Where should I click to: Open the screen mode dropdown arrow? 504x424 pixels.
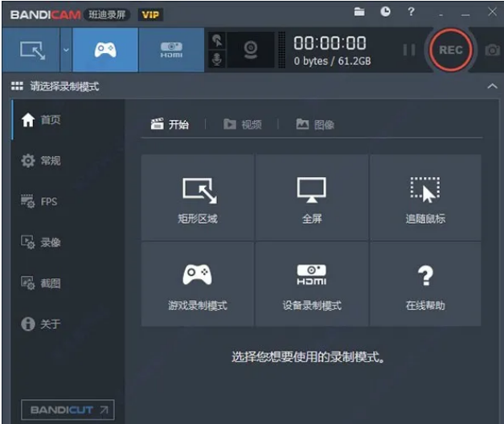click(x=66, y=50)
